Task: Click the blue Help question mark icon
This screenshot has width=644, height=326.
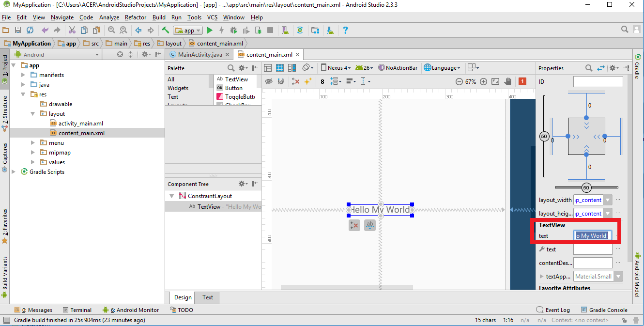Action: pos(345,30)
